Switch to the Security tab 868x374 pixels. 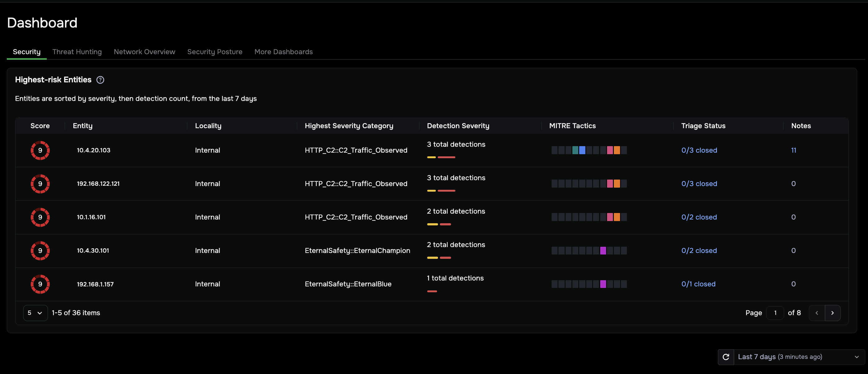pos(27,52)
